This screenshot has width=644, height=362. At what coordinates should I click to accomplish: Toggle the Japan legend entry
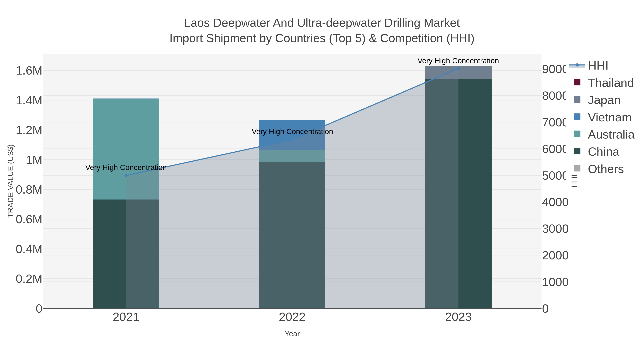coord(597,100)
